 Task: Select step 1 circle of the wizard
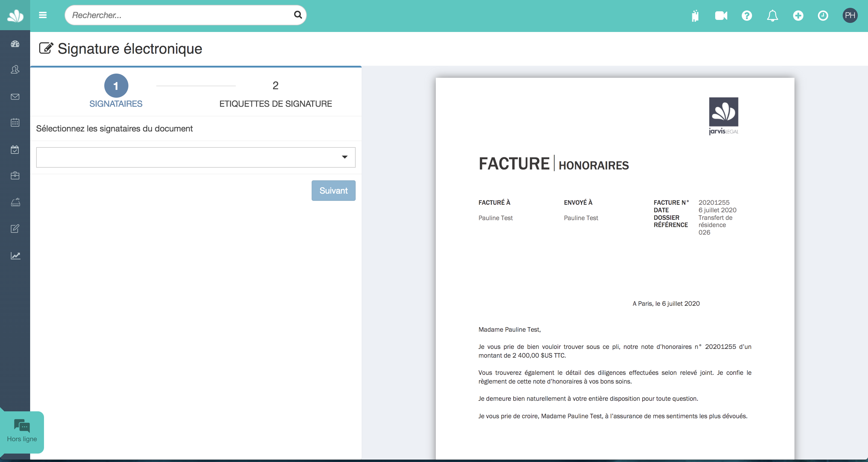[x=116, y=86]
